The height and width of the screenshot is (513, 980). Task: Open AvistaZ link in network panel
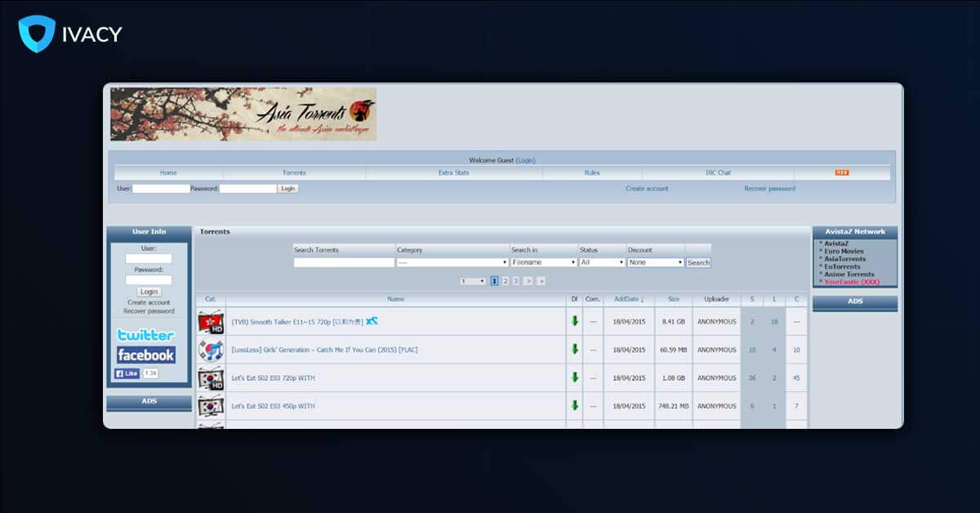coord(837,243)
